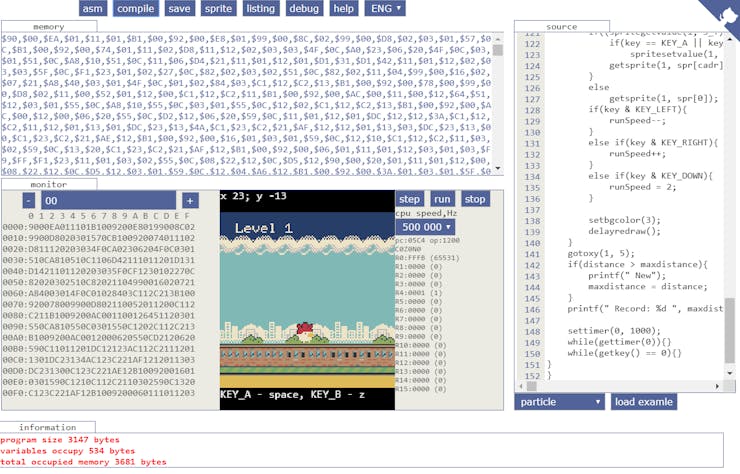Viewport: 740px width, 474px height.
Task: Click the Level 1 text in game
Action: tap(263, 229)
